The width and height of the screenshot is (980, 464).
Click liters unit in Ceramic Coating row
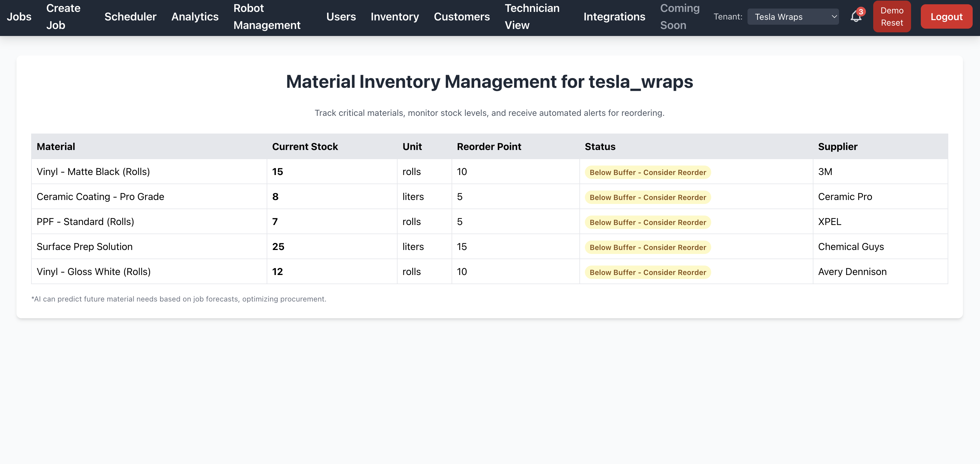[x=413, y=197]
